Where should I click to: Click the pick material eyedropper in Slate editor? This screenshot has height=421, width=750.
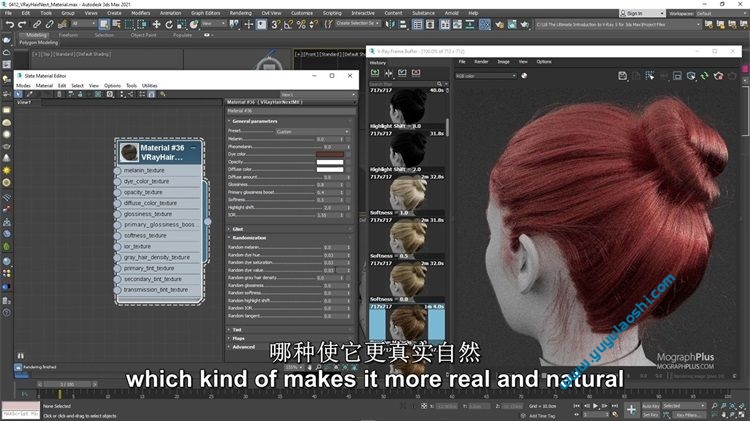[x=30, y=94]
